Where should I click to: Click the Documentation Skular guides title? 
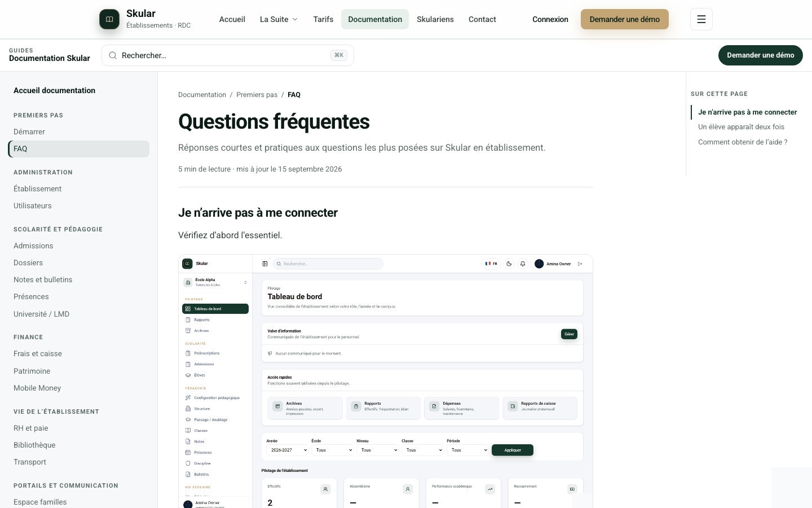coord(50,58)
